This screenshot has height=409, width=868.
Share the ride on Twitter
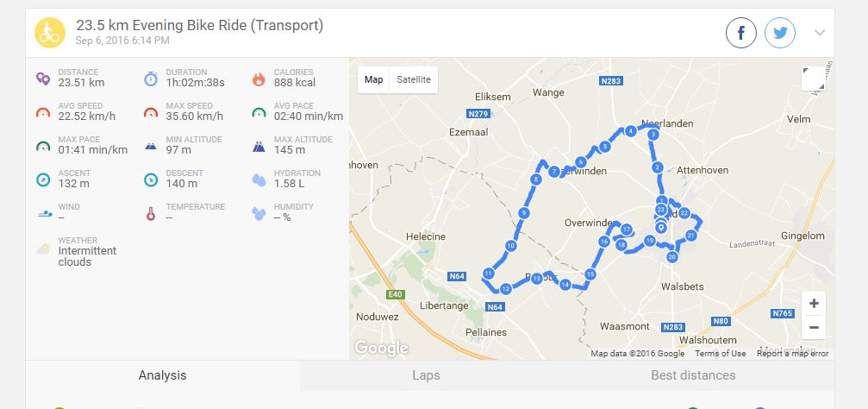pos(780,34)
